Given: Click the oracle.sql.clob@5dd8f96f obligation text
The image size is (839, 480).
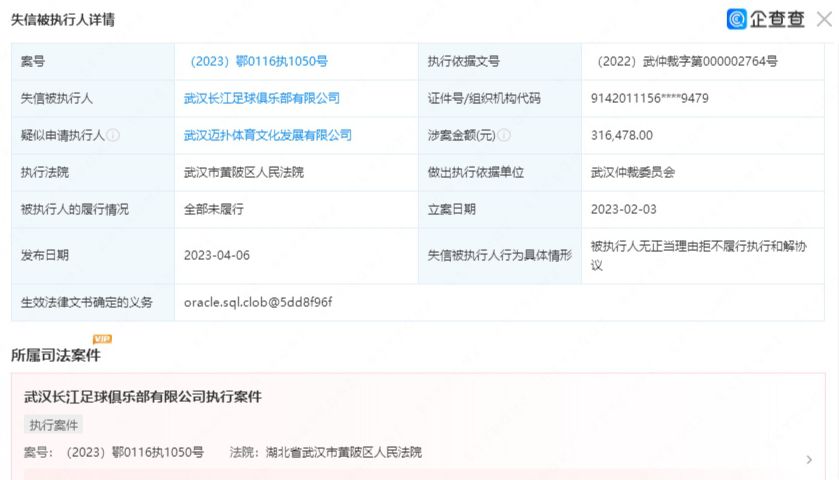Looking at the screenshot, I should (x=258, y=301).
